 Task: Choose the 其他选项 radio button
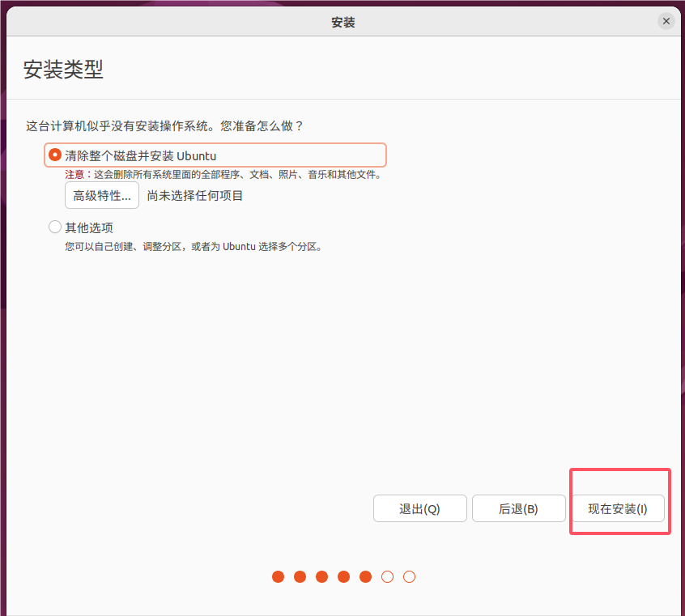tap(55, 227)
